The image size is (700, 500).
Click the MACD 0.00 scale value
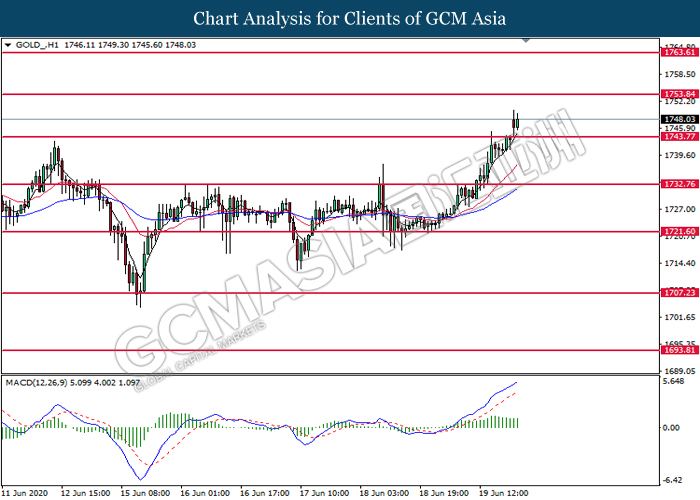pyautogui.click(x=671, y=428)
